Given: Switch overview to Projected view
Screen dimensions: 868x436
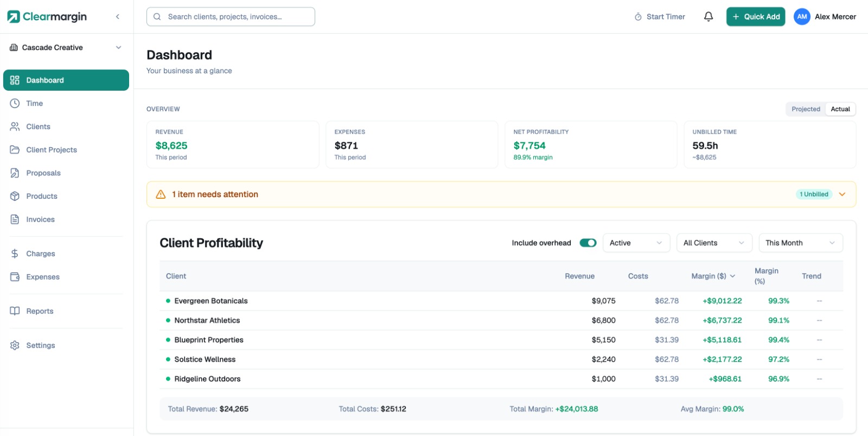Looking at the screenshot, I should tap(806, 109).
